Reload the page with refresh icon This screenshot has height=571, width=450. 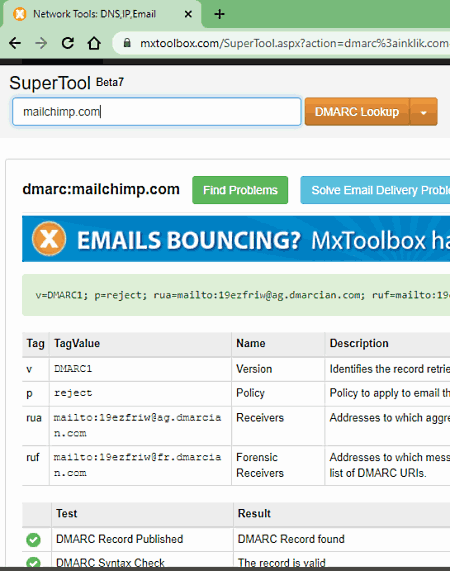tap(68, 43)
